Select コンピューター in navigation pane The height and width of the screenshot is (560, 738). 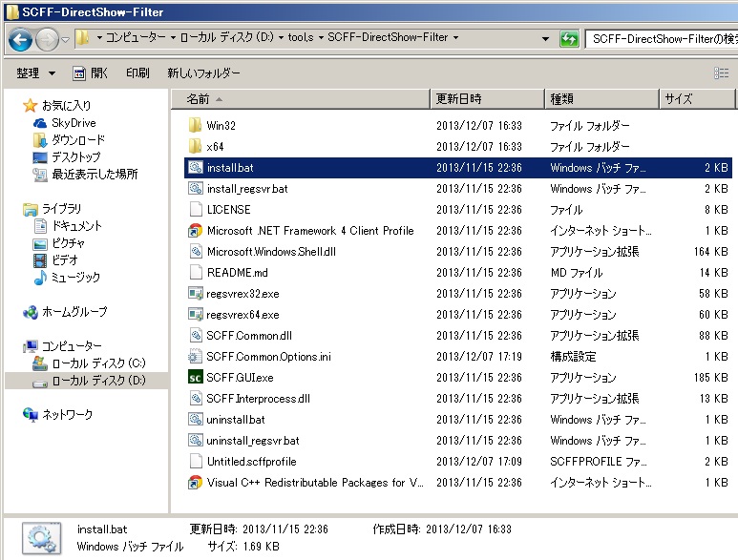(72, 346)
